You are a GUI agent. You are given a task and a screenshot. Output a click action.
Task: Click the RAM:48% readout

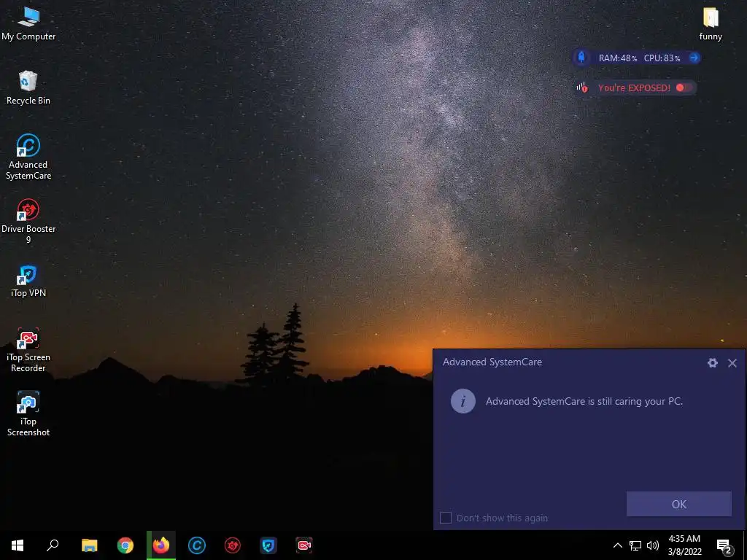click(618, 58)
